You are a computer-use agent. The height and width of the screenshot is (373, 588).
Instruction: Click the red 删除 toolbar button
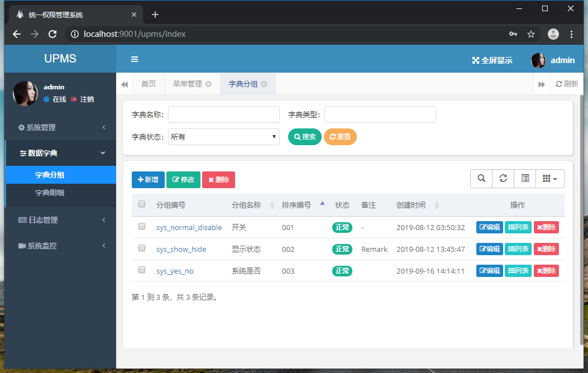point(219,180)
